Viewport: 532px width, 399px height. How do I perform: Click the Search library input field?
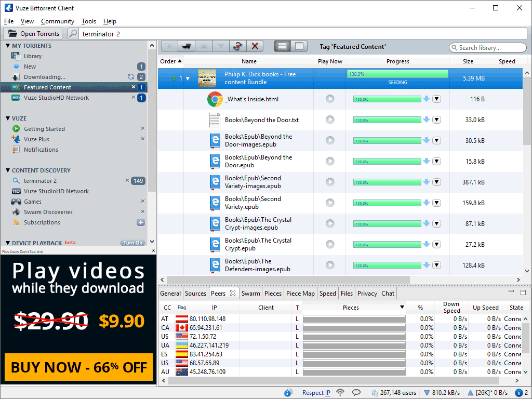pos(488,48)
